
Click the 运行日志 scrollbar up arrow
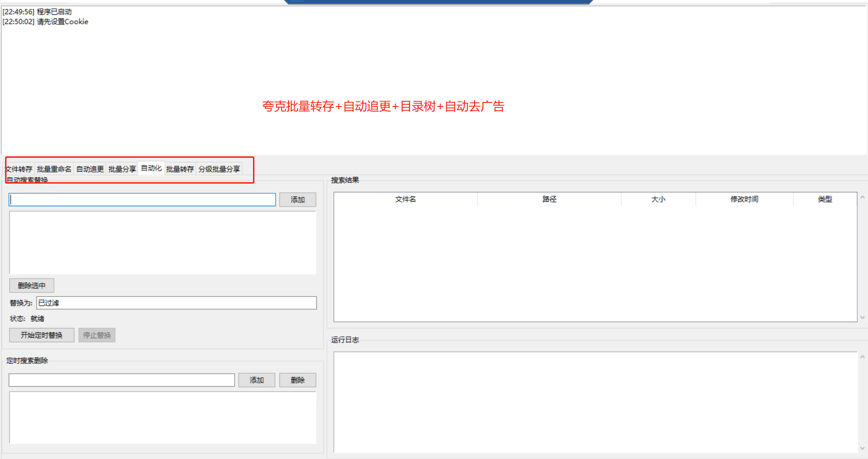point(862,357)
